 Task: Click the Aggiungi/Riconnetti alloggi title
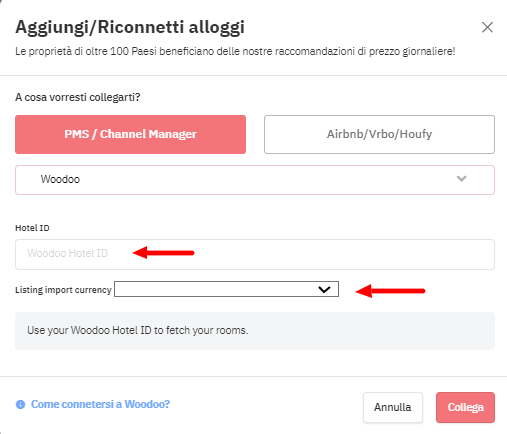(130, 27)
